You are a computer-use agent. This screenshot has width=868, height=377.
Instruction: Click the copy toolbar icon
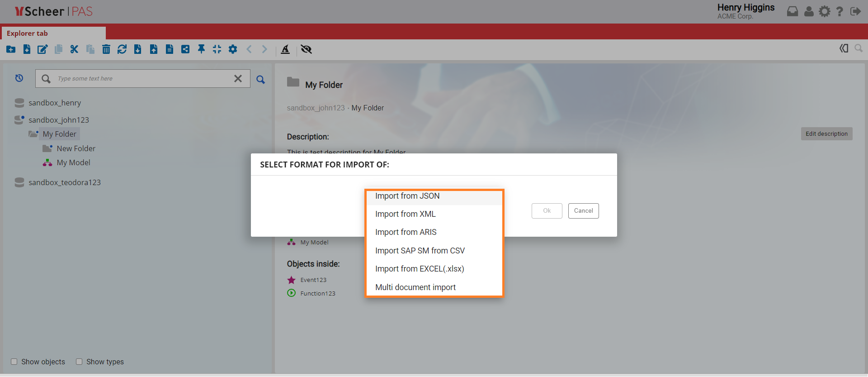pyautogui.click(x=58, y=49)
